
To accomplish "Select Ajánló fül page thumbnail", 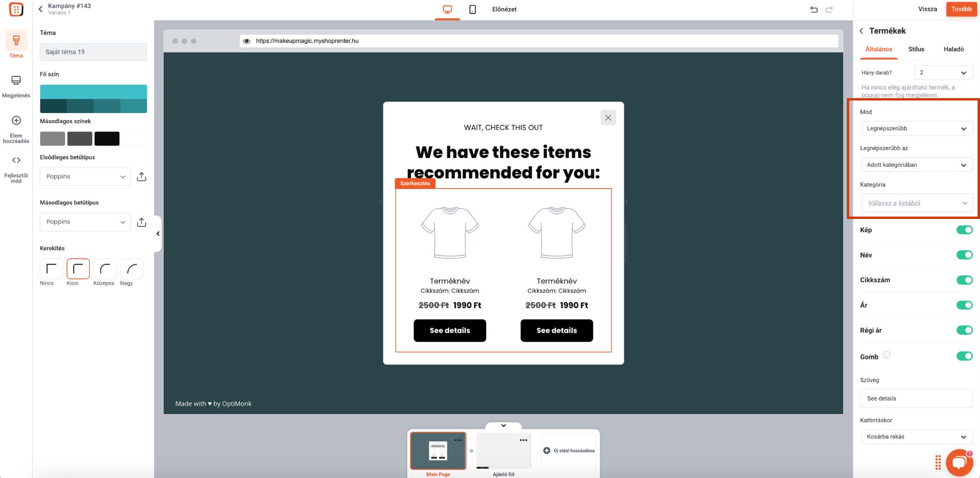I will click(503, 451).
